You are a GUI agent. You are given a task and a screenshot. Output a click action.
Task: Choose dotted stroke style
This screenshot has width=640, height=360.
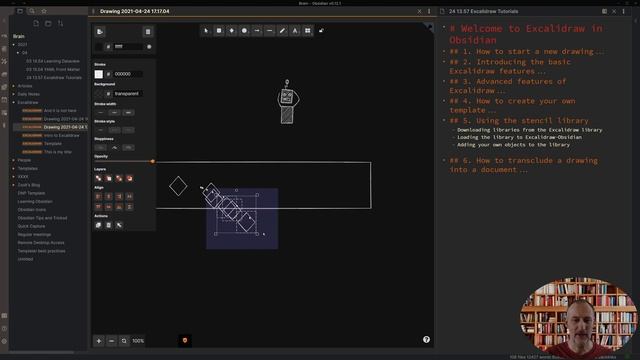click(128, 130)
